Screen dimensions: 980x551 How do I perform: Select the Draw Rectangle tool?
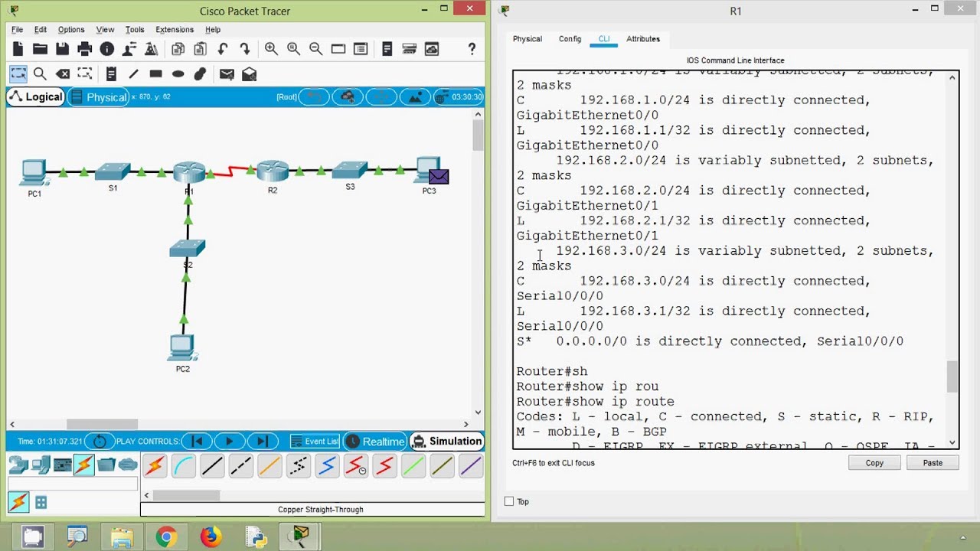[x=155, y=74]
